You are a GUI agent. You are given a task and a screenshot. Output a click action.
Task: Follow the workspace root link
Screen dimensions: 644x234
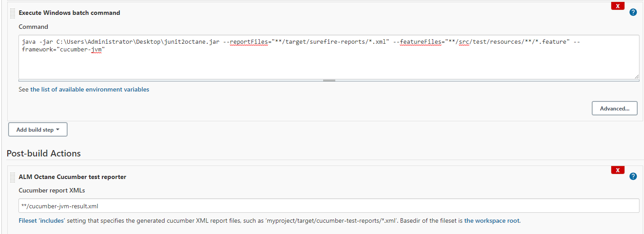click(x=492, y=221)
